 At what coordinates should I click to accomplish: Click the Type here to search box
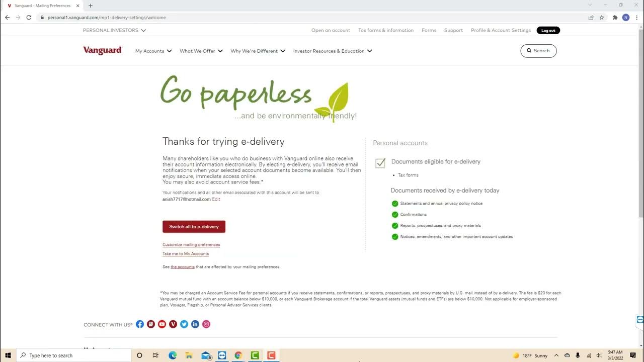(73, 355)
